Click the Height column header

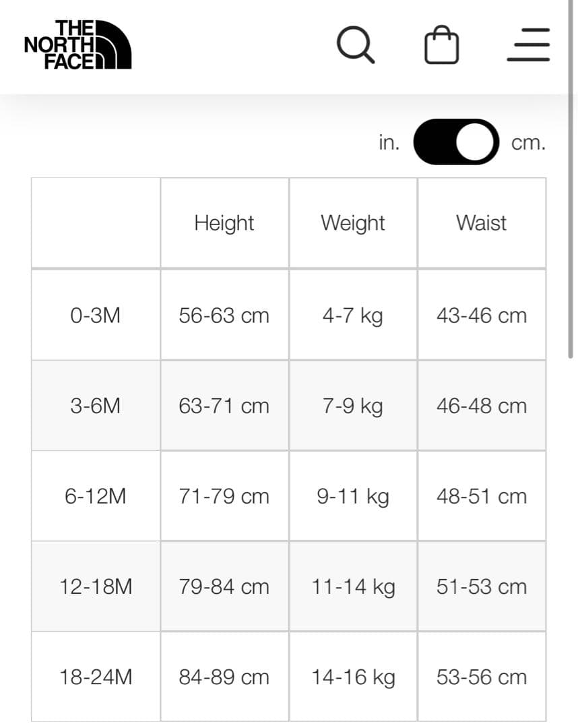(x=224, y=223)
